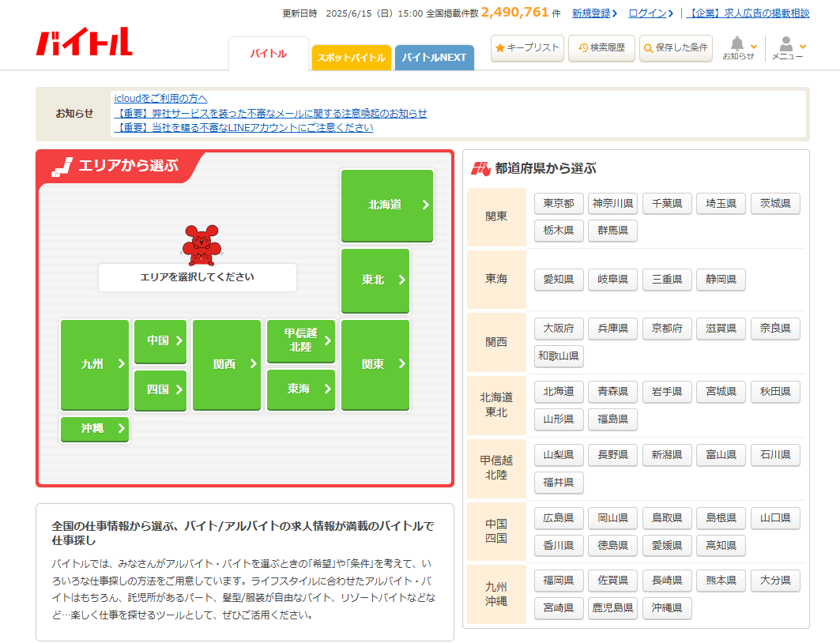Choose 岐阜県 prefecture button
This screenshot has height=643, width=840.
pos(613,280)
